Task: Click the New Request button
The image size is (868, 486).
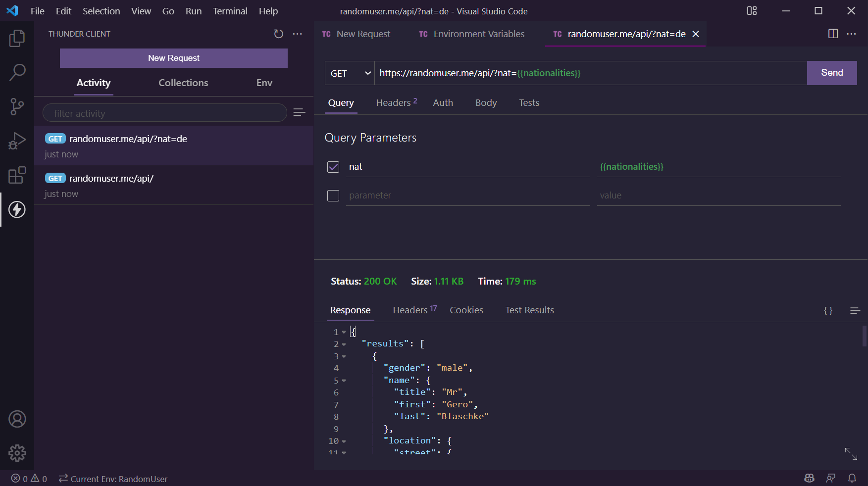Action: (174, 58)
